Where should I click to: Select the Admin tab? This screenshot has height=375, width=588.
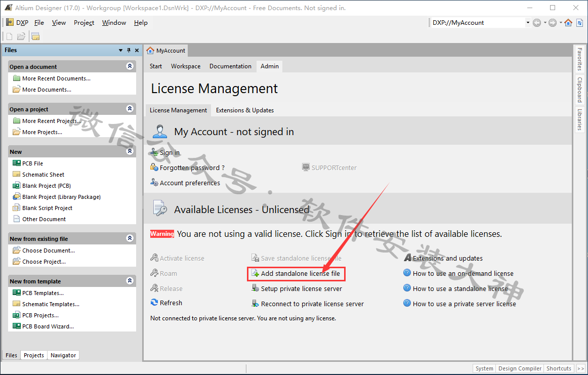(x=270, y=66)
